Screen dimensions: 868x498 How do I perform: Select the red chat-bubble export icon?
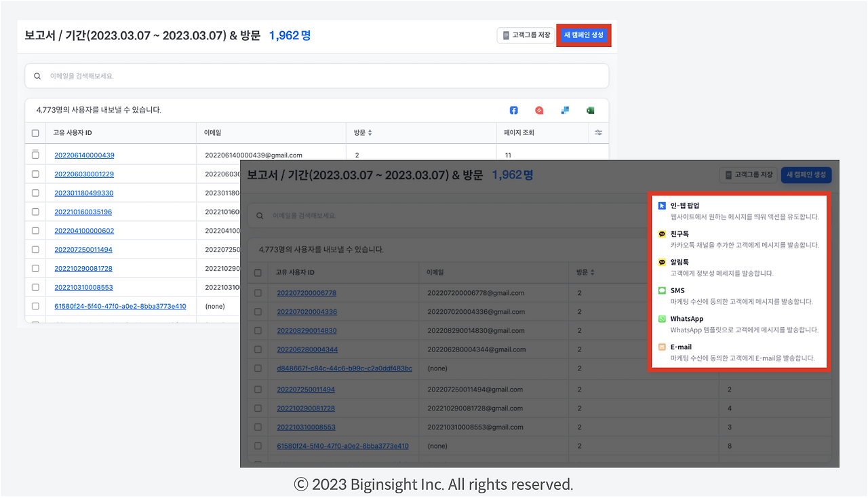539,110
